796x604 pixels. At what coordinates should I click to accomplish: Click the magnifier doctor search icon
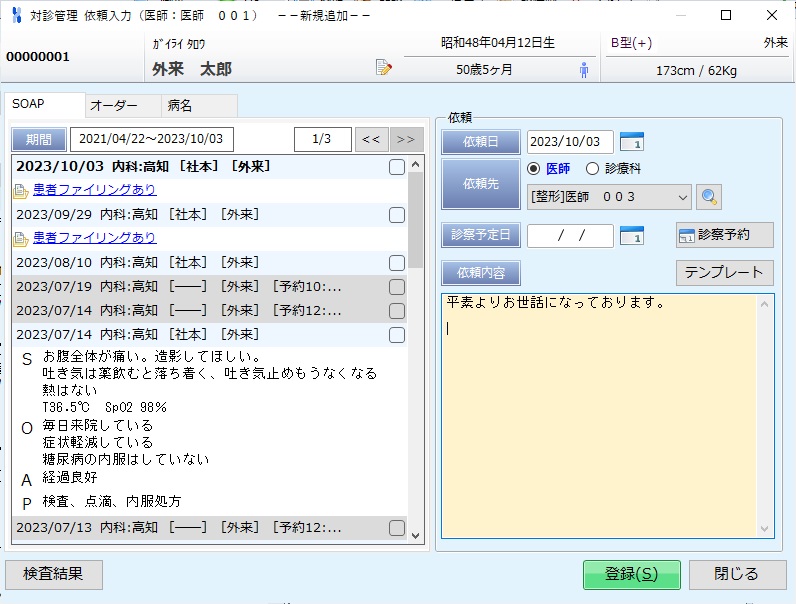point(709,197)
